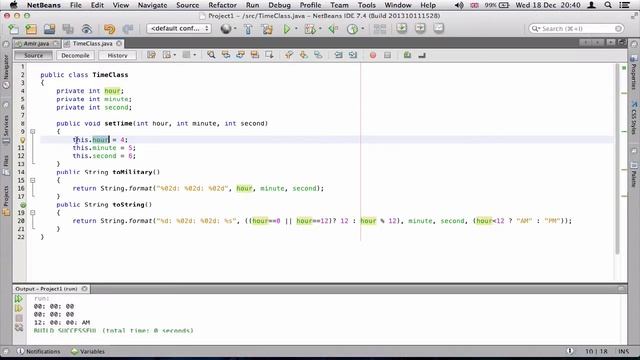Open the Notifications status item
This screenshot has width=640, height=360.
coord(38,351)
